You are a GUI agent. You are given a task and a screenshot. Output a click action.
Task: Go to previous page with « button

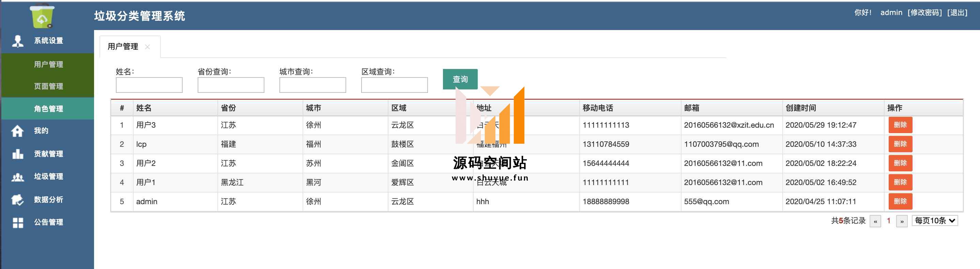[875, 221]
